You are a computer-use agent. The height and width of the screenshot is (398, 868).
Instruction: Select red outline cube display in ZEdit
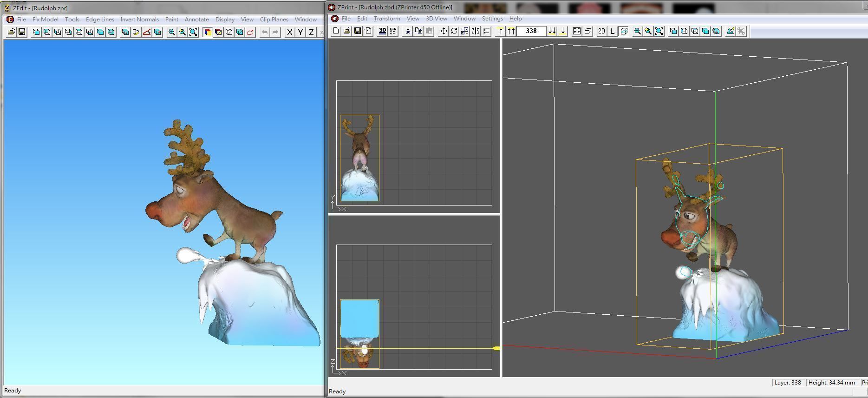(250, 32)
